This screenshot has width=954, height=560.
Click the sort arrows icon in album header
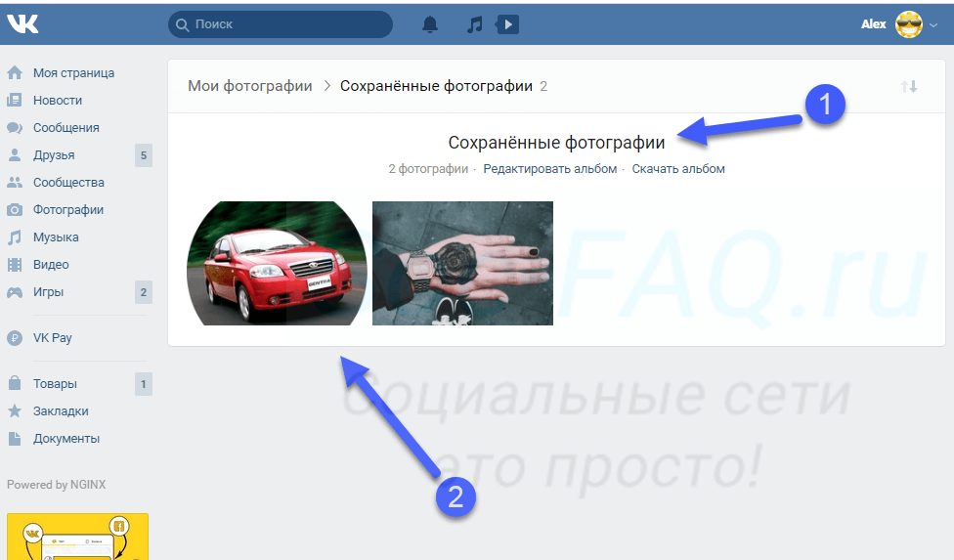(x=909, y=86)
